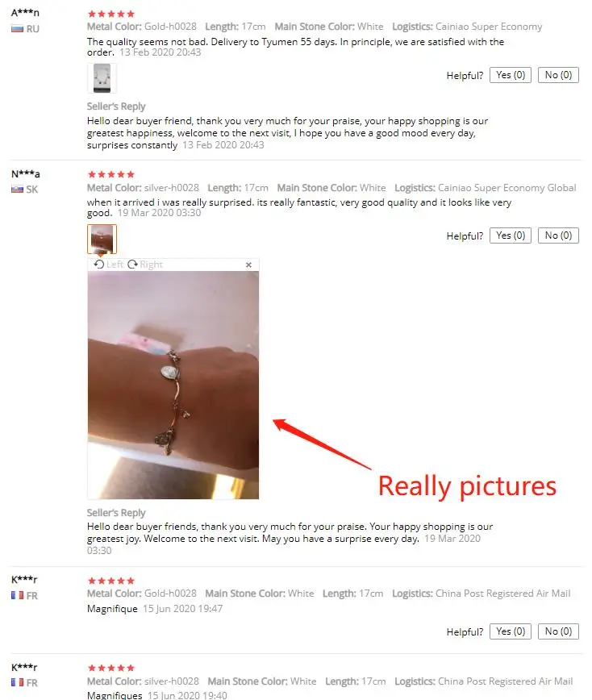Viewport: 592px width, 700px height.
Task: Mark A***n's review helpful with Yes
Action: coord(511,75)
